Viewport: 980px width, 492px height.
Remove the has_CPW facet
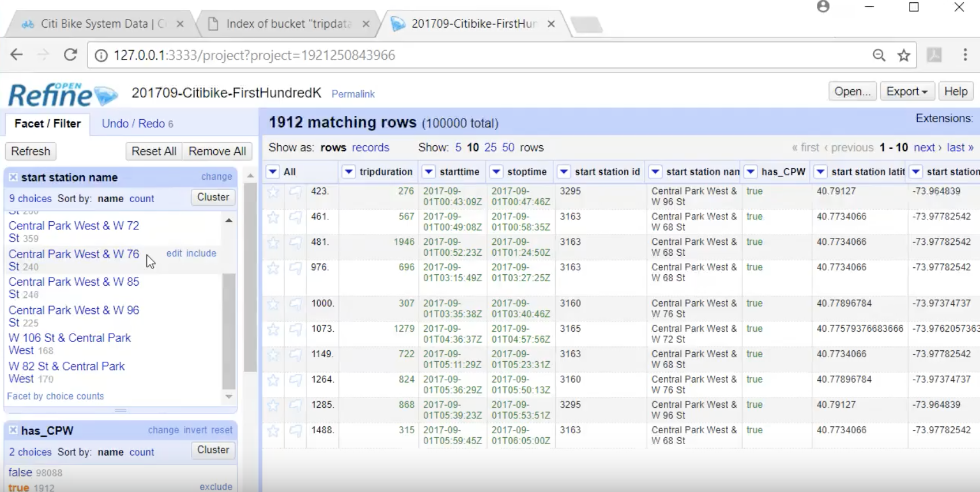click(x=13, y=430)
